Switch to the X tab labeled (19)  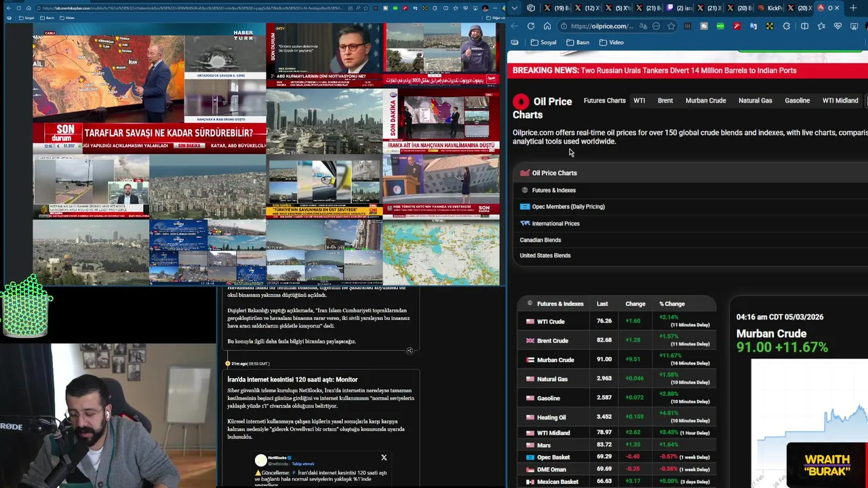click(557, 8)
